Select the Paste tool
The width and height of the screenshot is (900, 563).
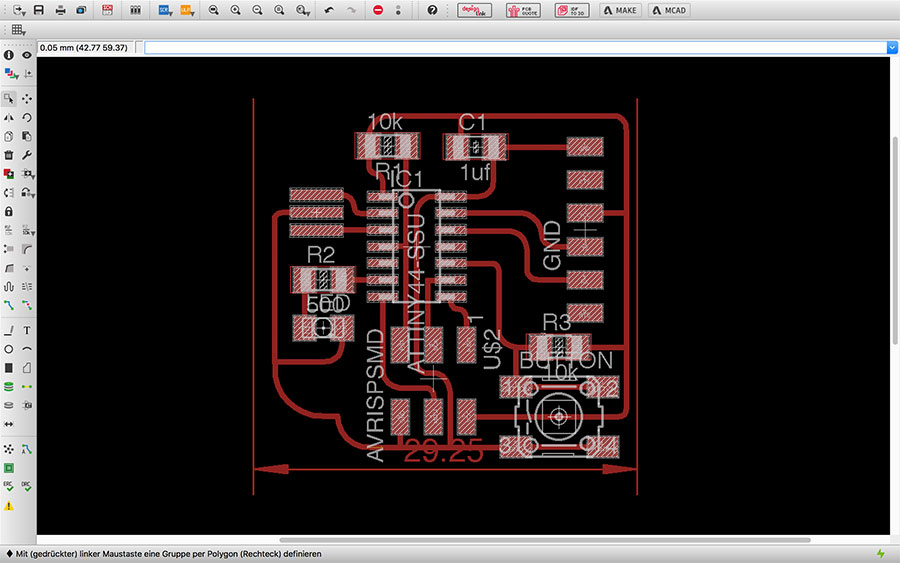26,137
